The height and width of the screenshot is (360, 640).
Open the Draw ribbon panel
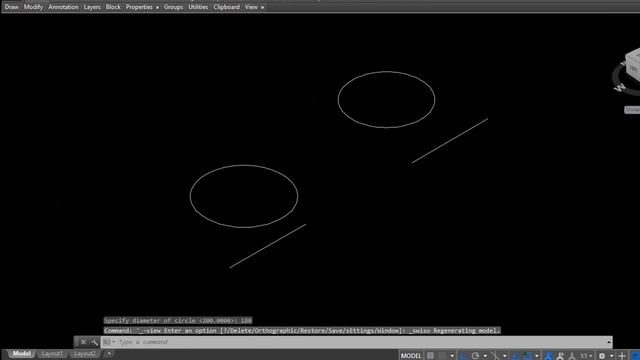click(x=11, y=7)
